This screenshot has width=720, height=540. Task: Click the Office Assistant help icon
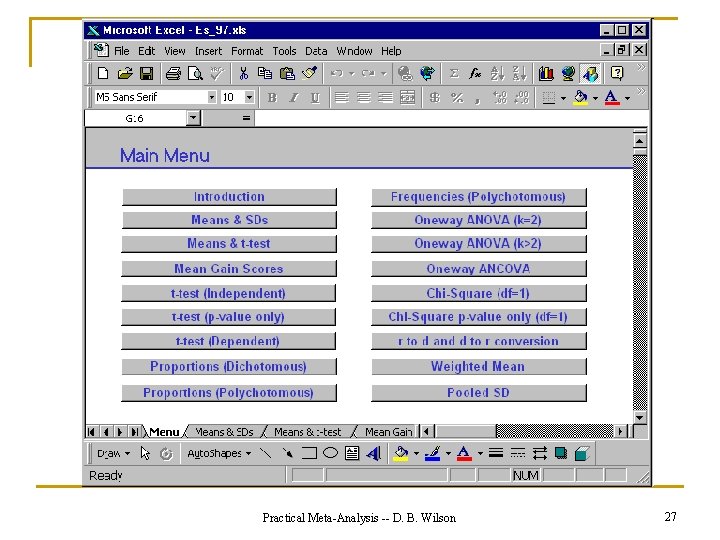pyautogui.click(x=617, y=73)
